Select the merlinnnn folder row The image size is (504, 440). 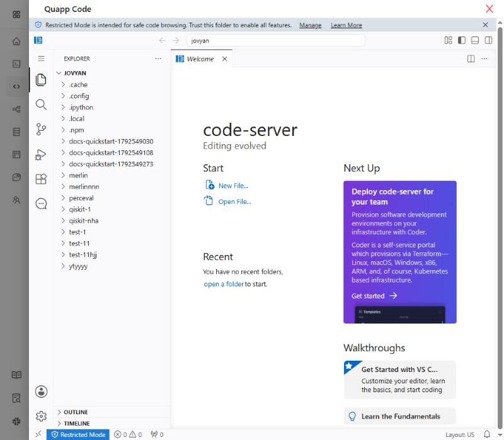tap(112, 186)
